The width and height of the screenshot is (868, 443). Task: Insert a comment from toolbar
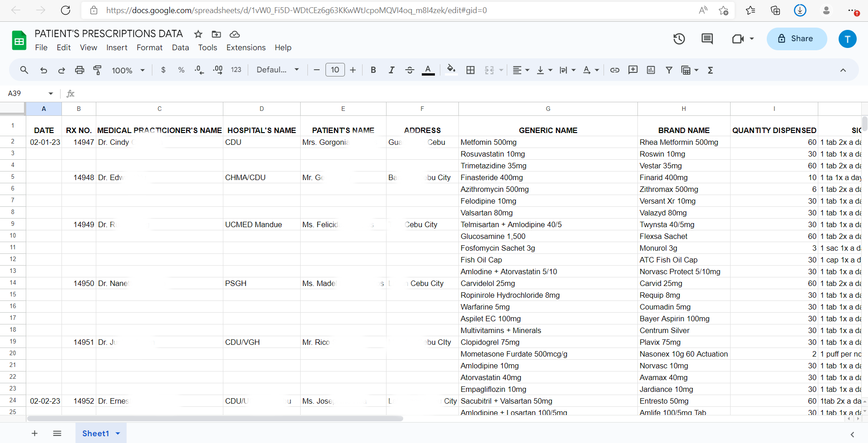click(x=633, y=70)
